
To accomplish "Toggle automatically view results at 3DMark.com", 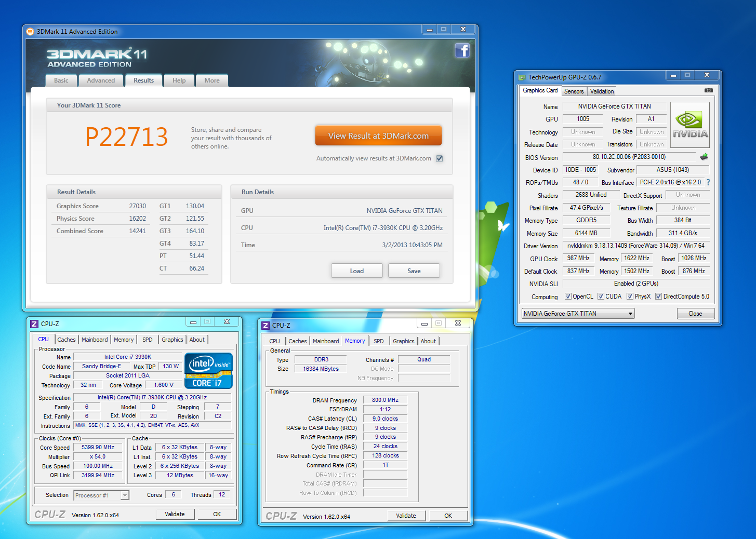I will pos(440,158).
